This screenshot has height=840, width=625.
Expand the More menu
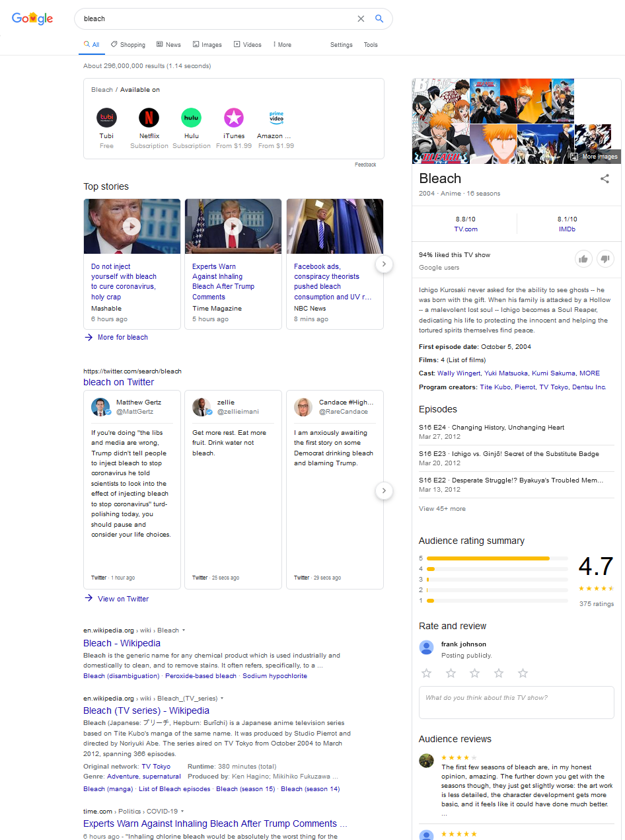coord(282,45)
